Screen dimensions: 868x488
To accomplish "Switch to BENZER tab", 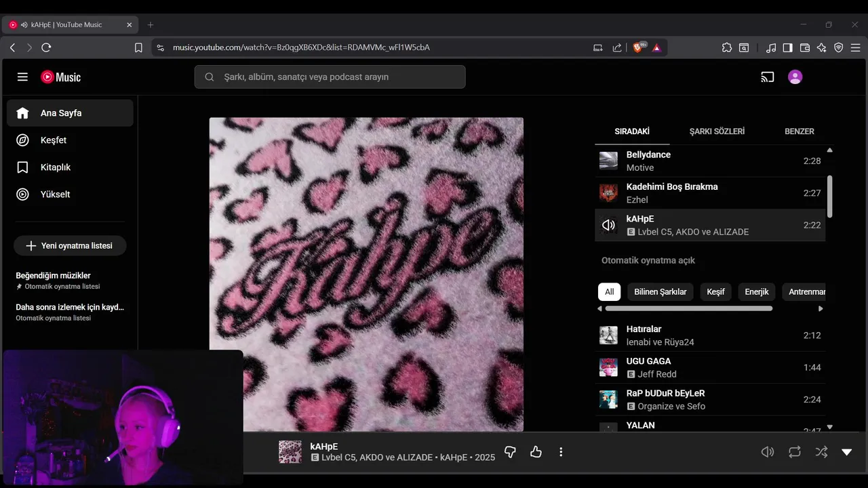I will pyautogui.click(x=800, y=131).
